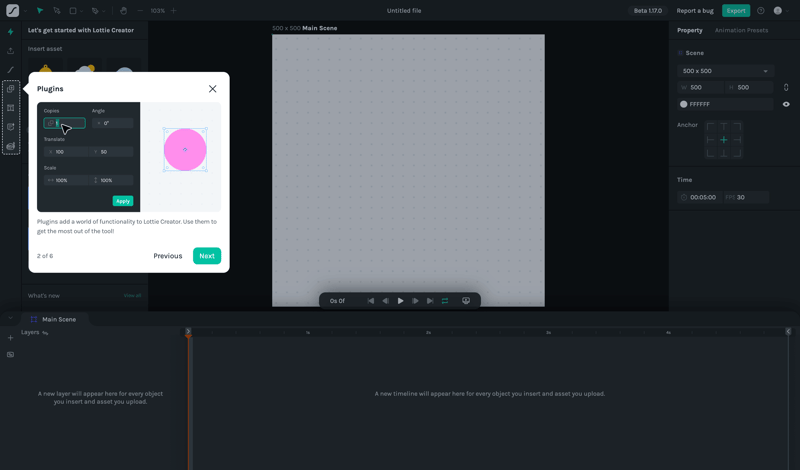Toggle the width-height aspect ratio lock

(786, 87)
